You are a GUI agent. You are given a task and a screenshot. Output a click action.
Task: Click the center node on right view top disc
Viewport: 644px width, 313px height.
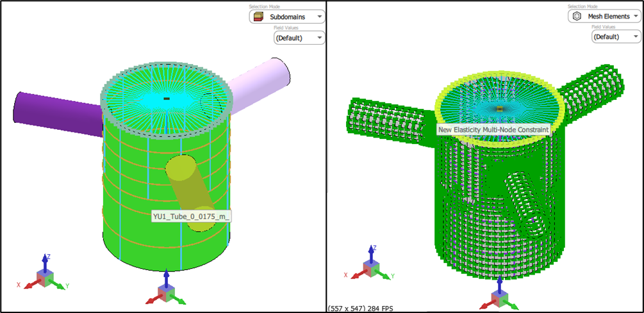[499, 109]
